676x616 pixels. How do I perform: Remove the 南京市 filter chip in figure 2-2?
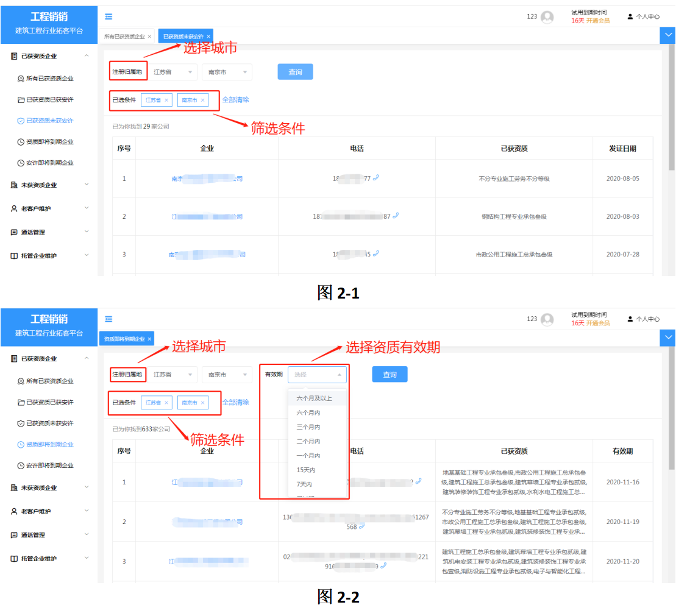click(202, 403)
